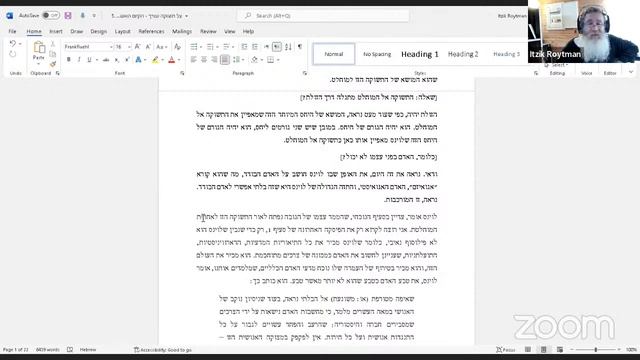
Task: Toggle Subscript formatting
Action: (117, 60)
